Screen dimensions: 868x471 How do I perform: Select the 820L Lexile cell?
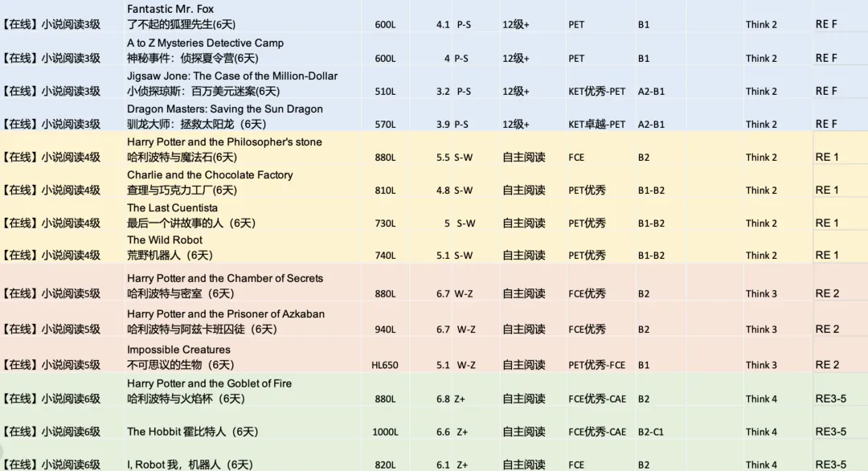coord(385,465)
